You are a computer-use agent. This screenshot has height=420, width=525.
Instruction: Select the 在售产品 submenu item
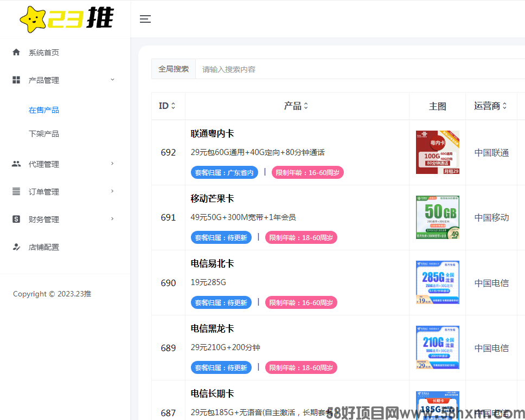tap(44, 110)
